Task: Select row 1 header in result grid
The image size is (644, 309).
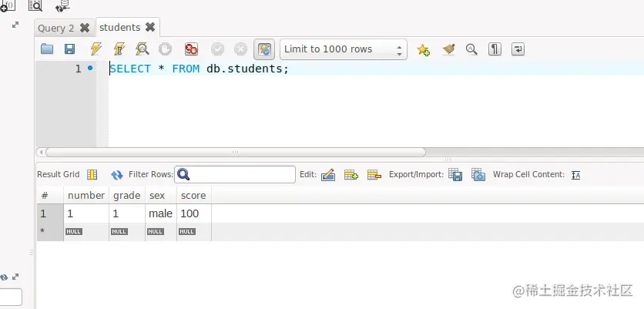Action: pos(50,213)
